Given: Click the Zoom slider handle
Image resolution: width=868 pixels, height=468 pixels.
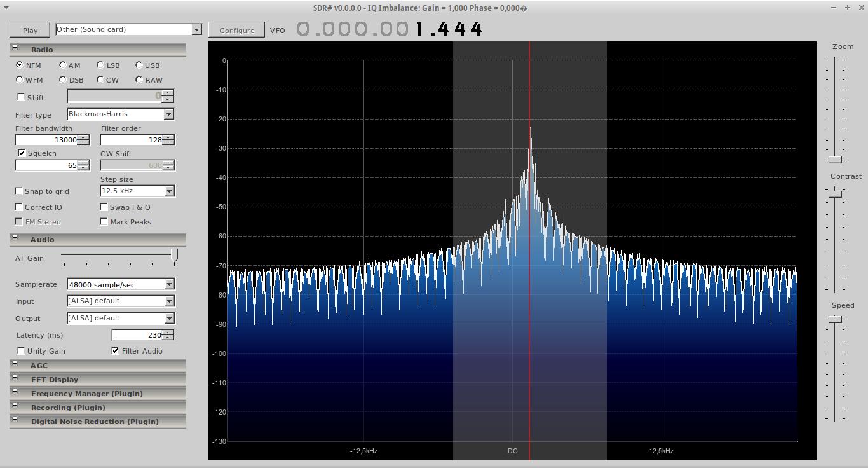Looking at the screenshot, I should coord(835,159).
